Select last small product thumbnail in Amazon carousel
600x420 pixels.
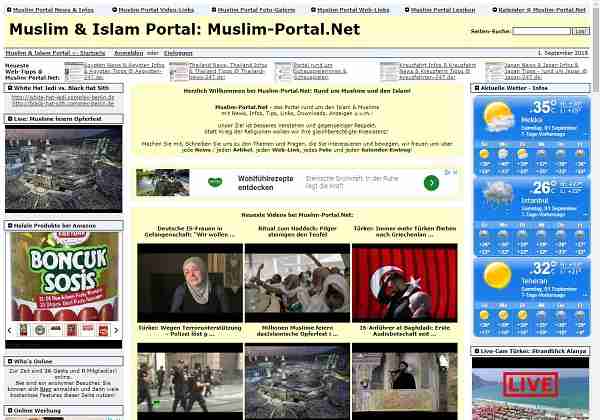[x=103, y=330]
